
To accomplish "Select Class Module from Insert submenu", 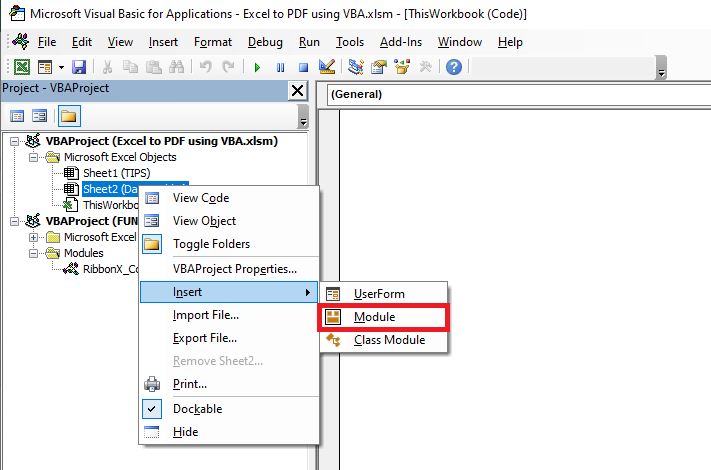I will [384, 340].
